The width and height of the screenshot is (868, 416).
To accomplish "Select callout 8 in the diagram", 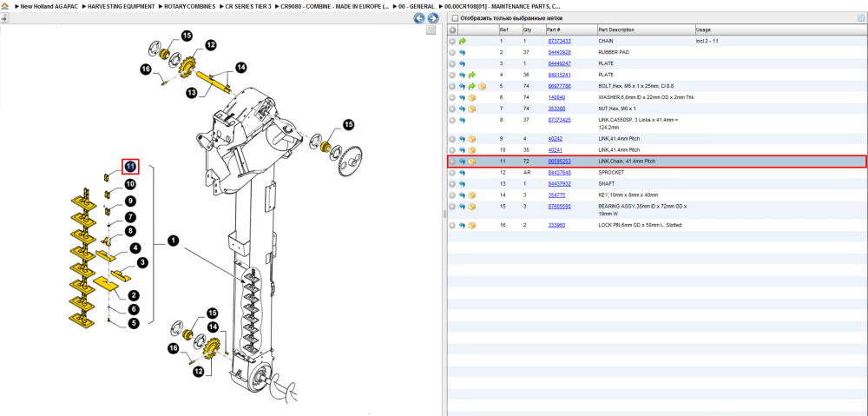I will [x=129, y=230].
